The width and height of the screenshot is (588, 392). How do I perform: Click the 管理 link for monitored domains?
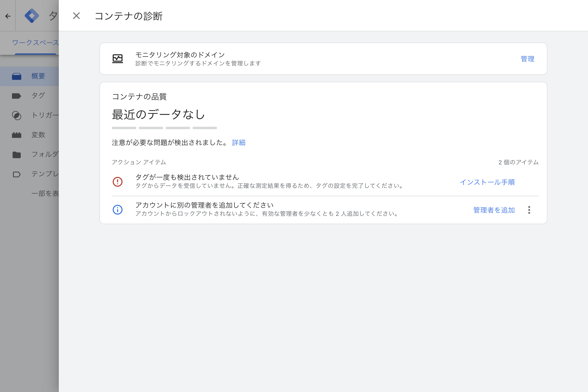[x=527, y=59]
